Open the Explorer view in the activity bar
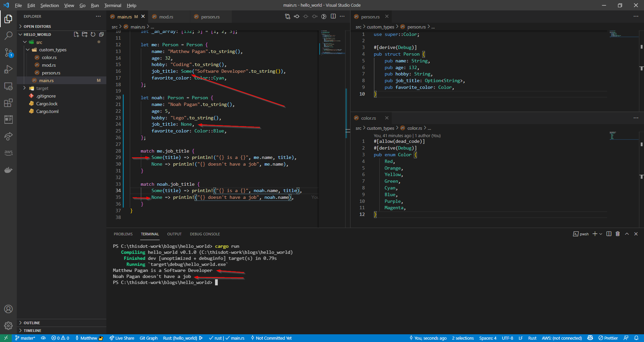Image resolution: width=644 pixels, height=342 pixels. (x=8, y=19)
